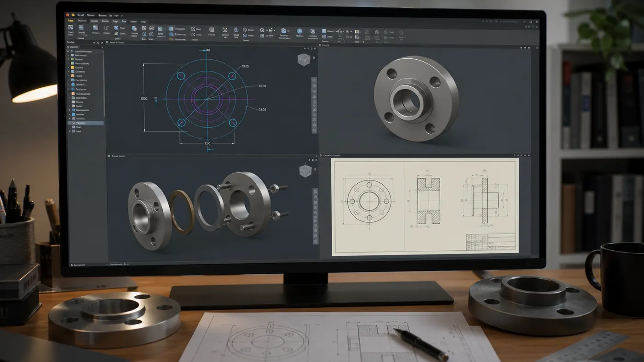Select the 2300 vertical dimension in the sketch
The height and width of the screenshot is (362, 644).
[144, 98]
